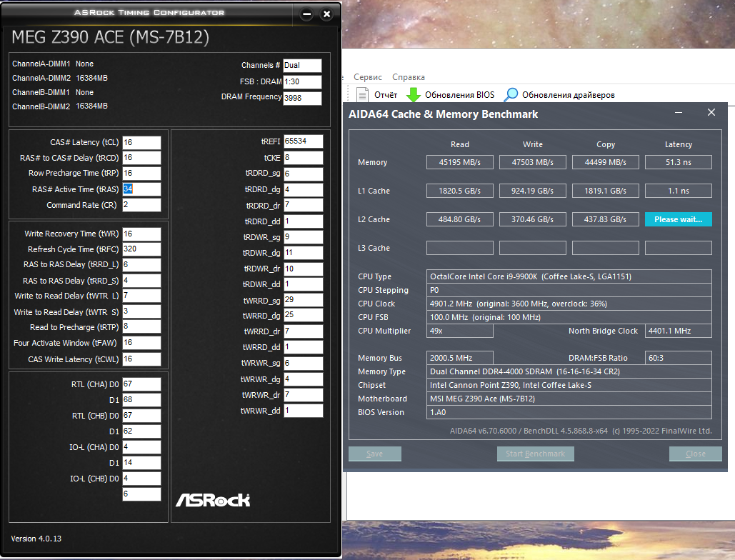Click the RTL (CHA) D0 field
Screen dimensions: 735x560
(141, 384)
